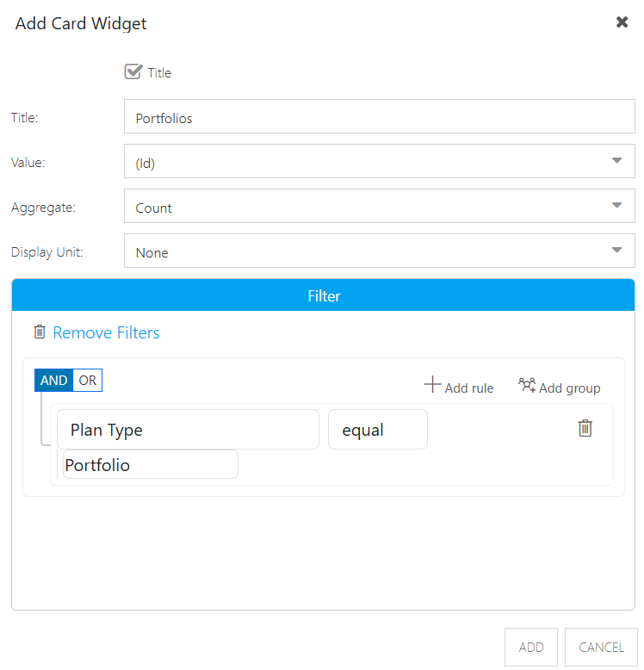Switch the group condition to OR
Viewport: 644px width, 670px height.
(x=88, y=380)
